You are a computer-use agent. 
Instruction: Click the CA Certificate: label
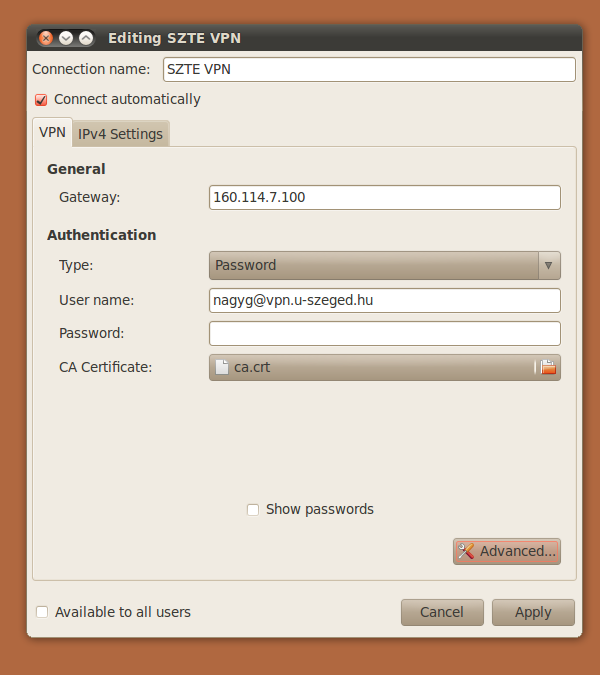(x=105, y=367)
